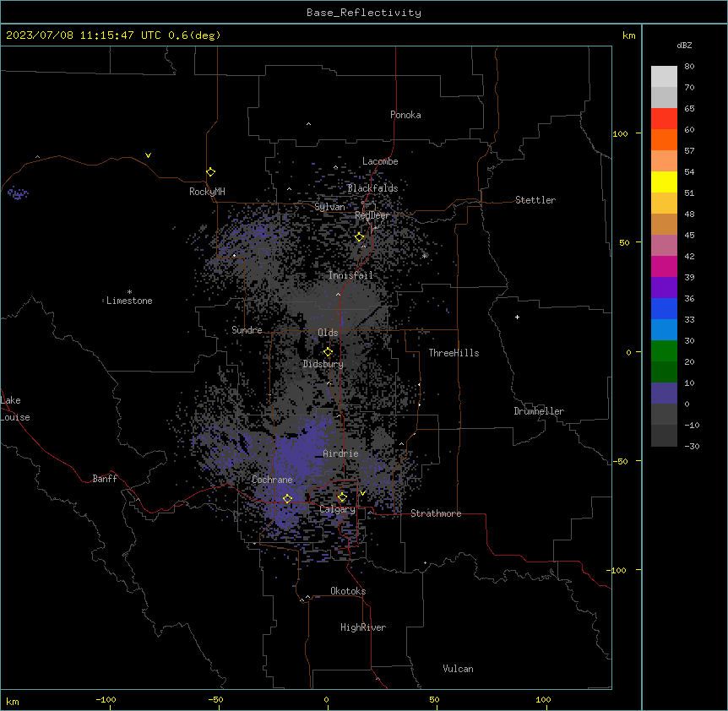Click the yellow V marker northwest of RockyMH
The height and width of the screenshot is (711, 728).
pyautogui.click(x=148, y=155)
